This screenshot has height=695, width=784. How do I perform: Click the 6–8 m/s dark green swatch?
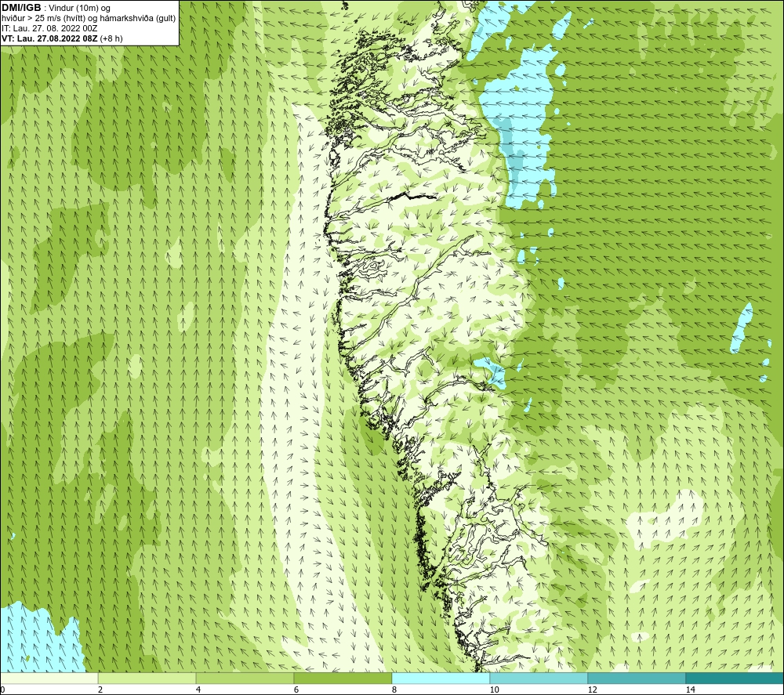343,678
